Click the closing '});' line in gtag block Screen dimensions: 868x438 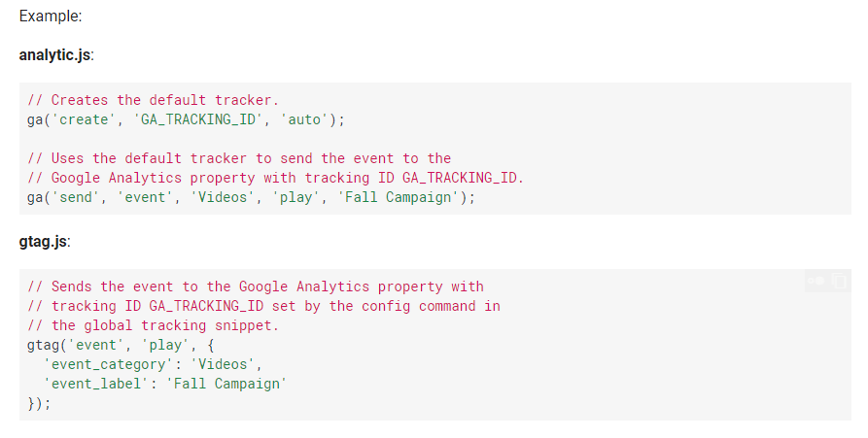click(39, 403)
